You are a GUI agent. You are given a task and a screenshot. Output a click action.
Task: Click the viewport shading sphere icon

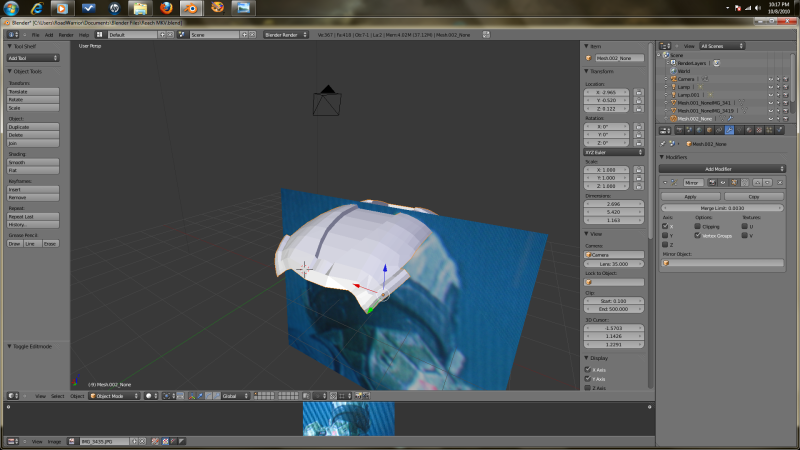click(150, 396)
